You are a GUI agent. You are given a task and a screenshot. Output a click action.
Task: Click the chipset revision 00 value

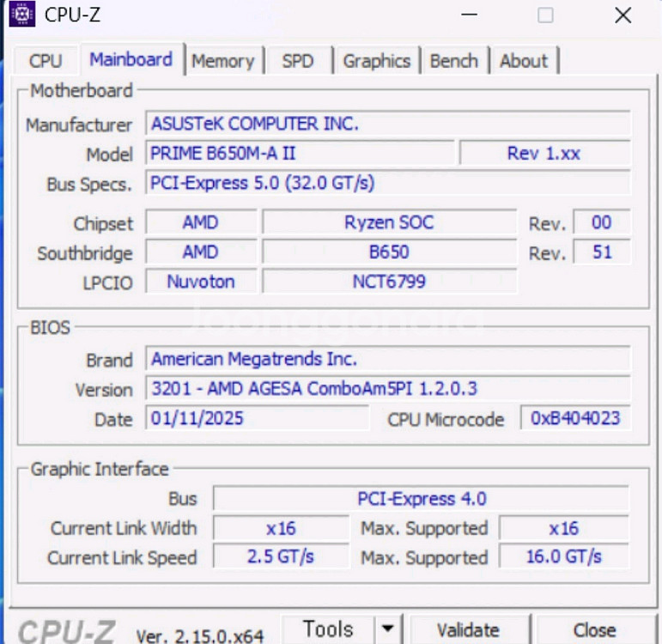pos(602,222)
